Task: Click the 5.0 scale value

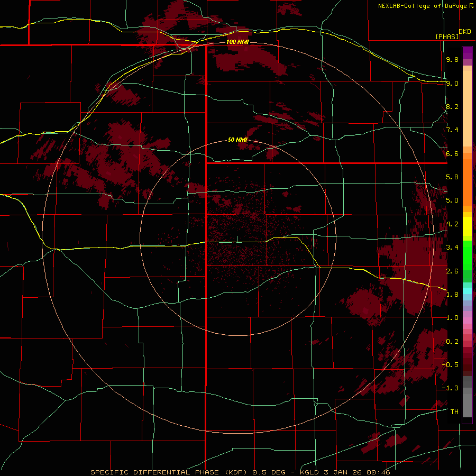Action: 452,200
